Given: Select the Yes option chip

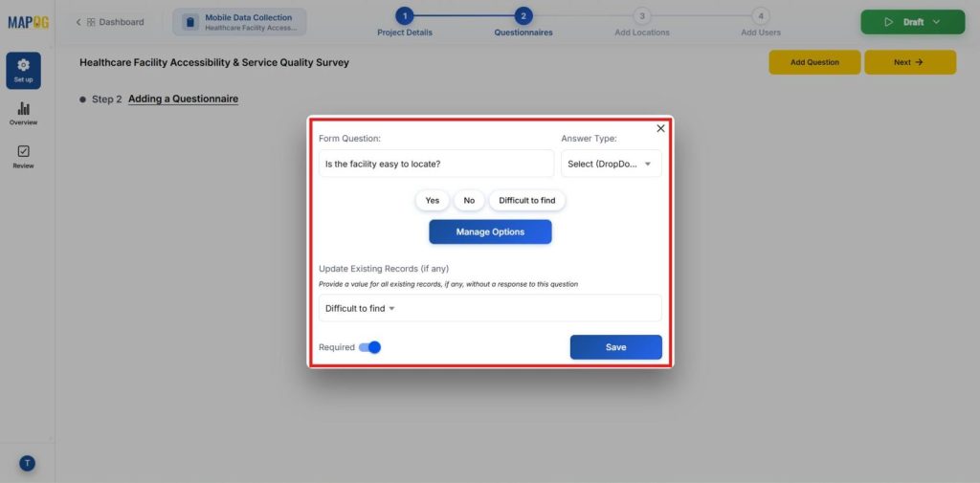Looking at the screenshot, I should [433, 201].
